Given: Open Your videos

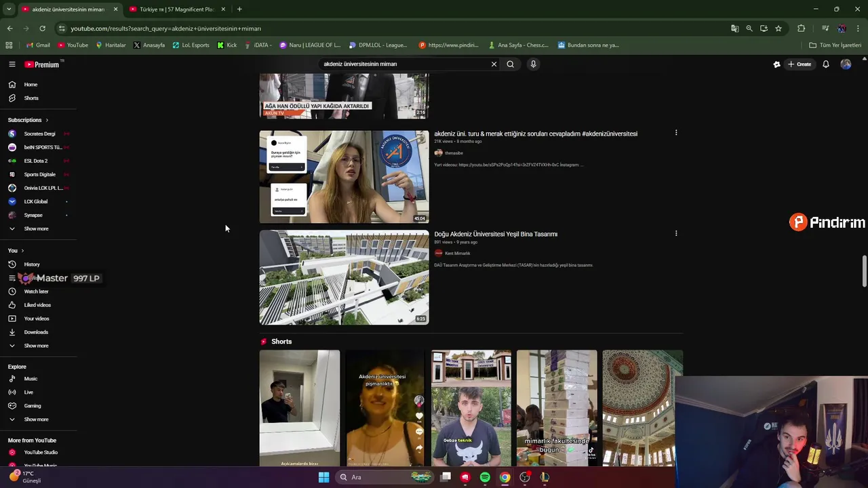Looking at the screenshot, I should click(38, 319).
